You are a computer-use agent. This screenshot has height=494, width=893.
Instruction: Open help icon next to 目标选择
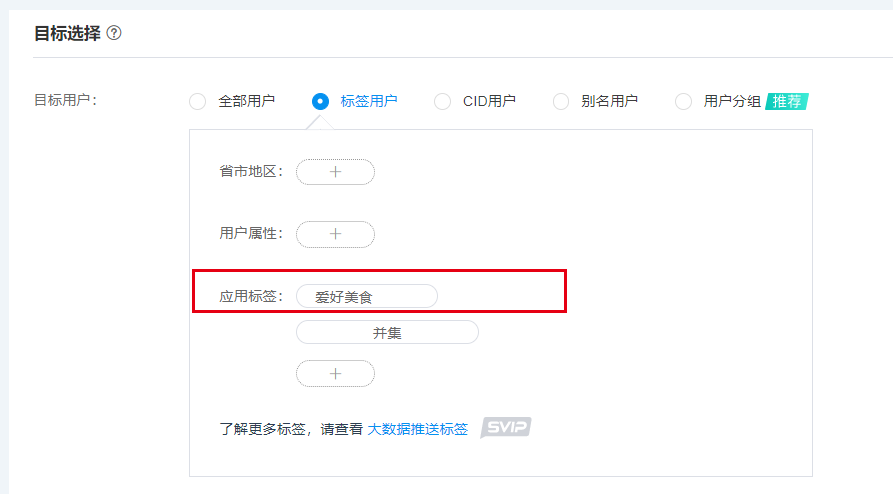114,33
